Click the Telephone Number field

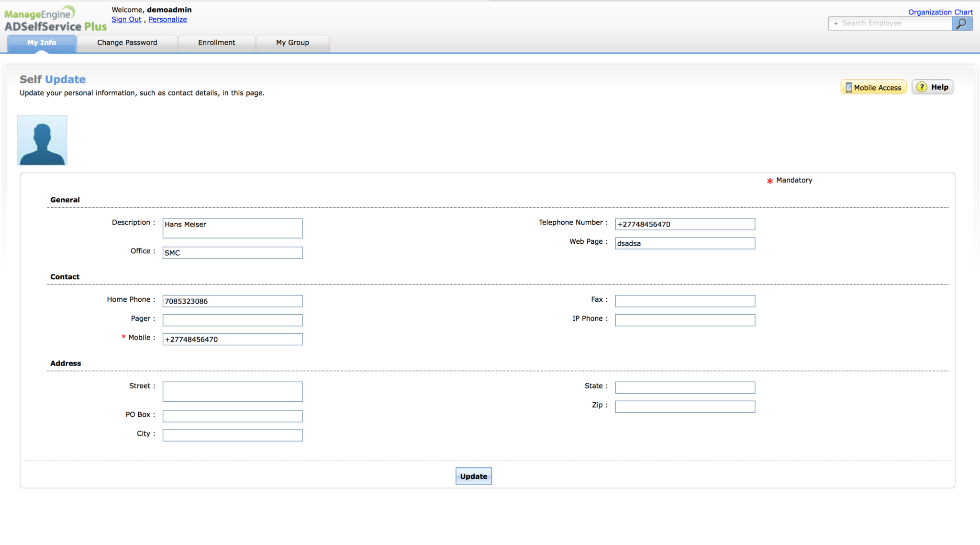click(685, 224)
